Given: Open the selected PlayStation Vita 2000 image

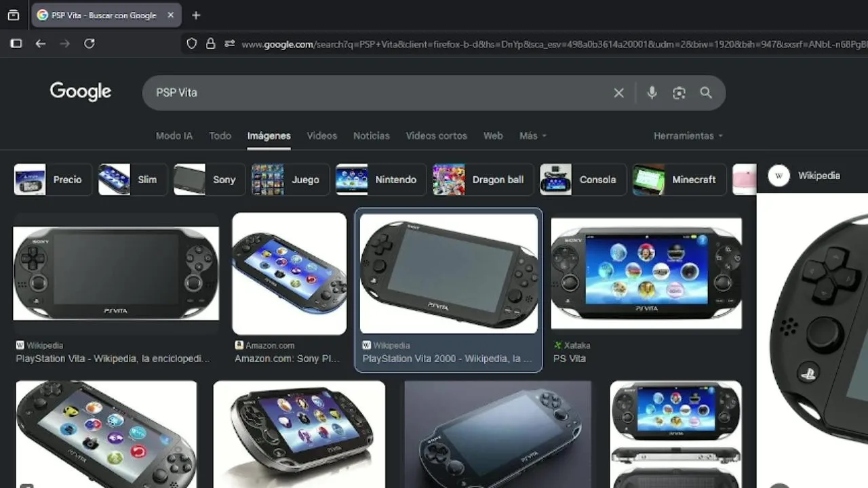Looking at the screenshot, I should click(449, 274).
